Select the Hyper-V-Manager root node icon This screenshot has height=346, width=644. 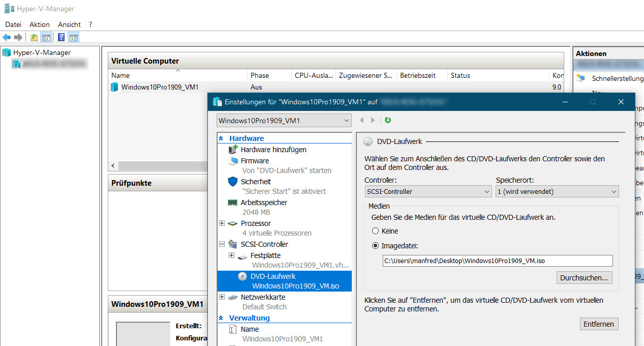pos(7,52)
